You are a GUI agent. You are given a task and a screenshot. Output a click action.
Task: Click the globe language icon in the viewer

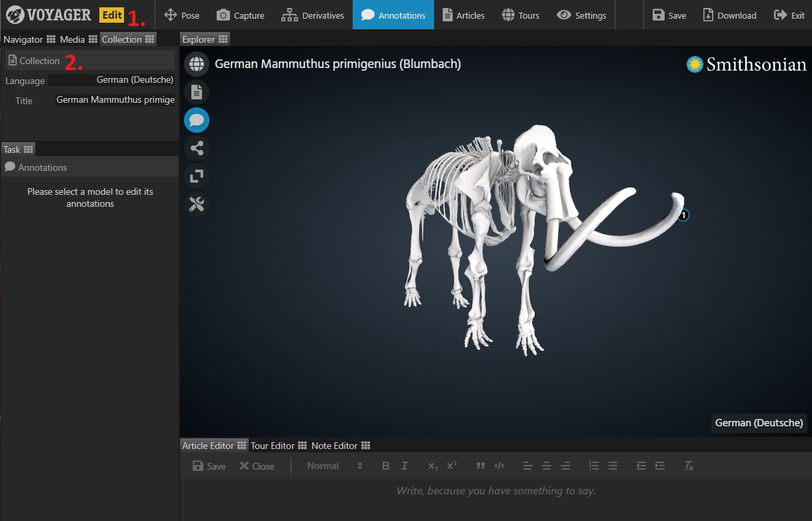197,64
